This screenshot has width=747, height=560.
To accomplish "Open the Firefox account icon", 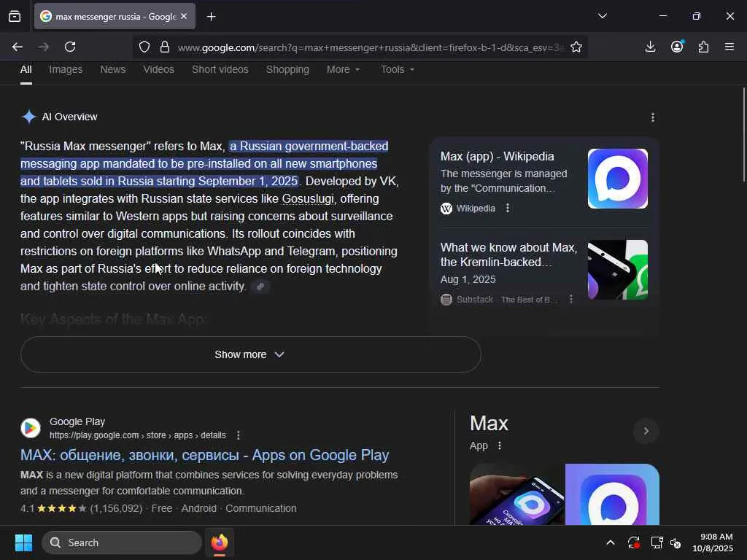I will [677, 47].
